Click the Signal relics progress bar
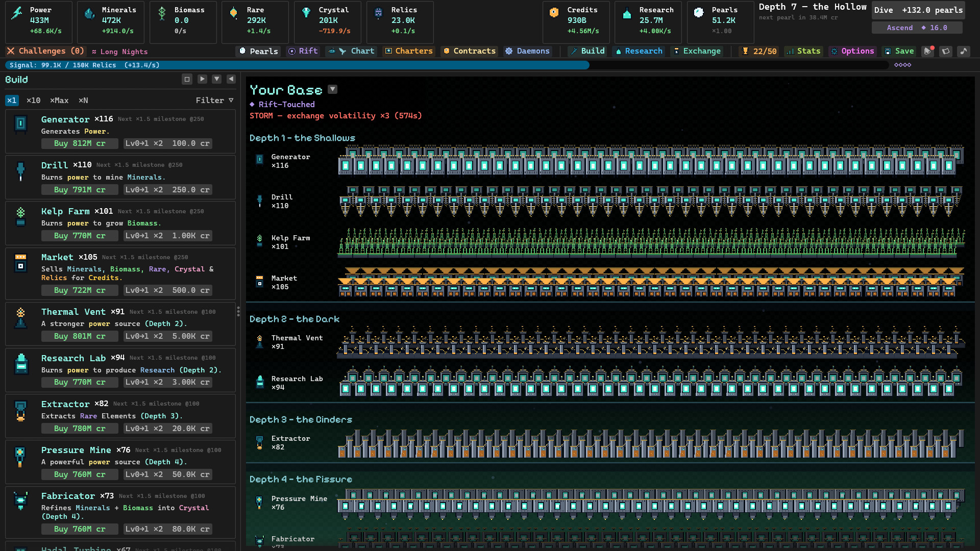This screenshot has width=980, height=551. [447, 65]
